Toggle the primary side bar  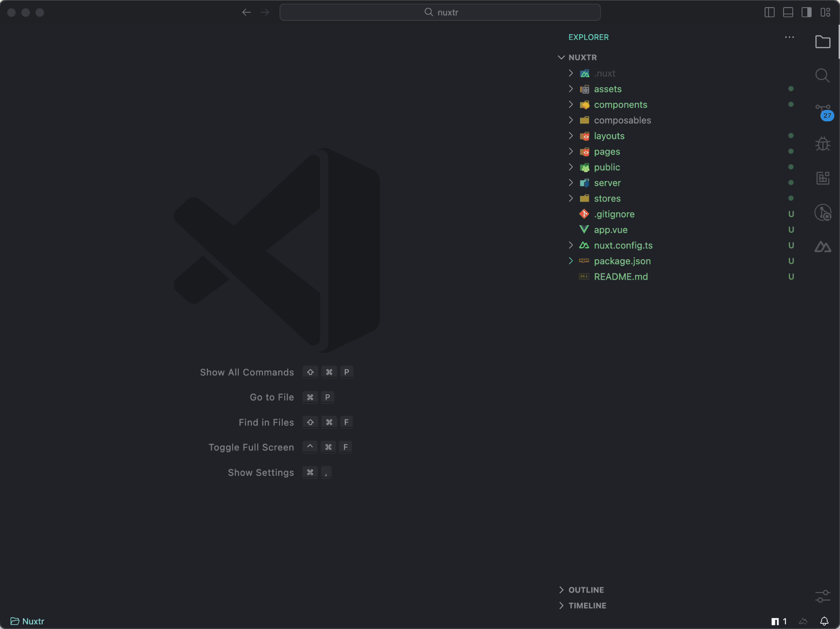point(769,12)
